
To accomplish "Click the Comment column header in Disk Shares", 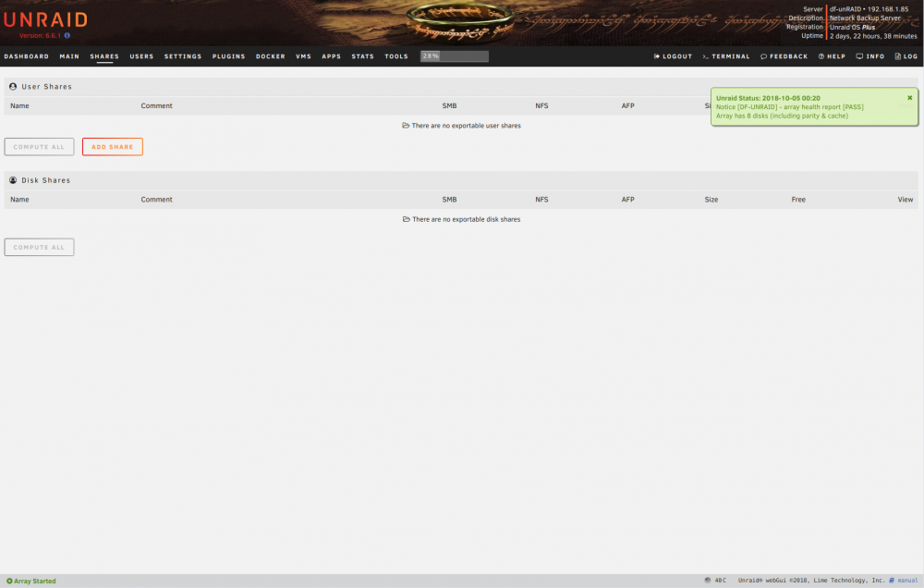I will click(157, 200).
